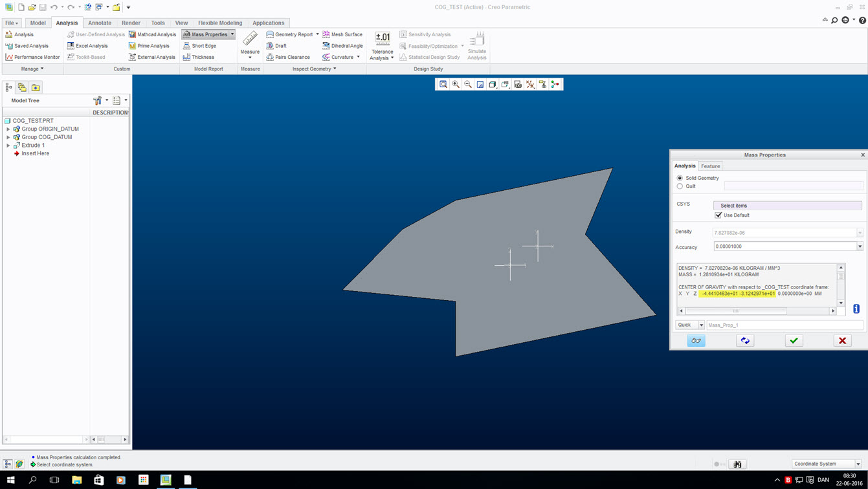
Task: Switch to the Model ribbon tab
Action: [x=38, y=23]
